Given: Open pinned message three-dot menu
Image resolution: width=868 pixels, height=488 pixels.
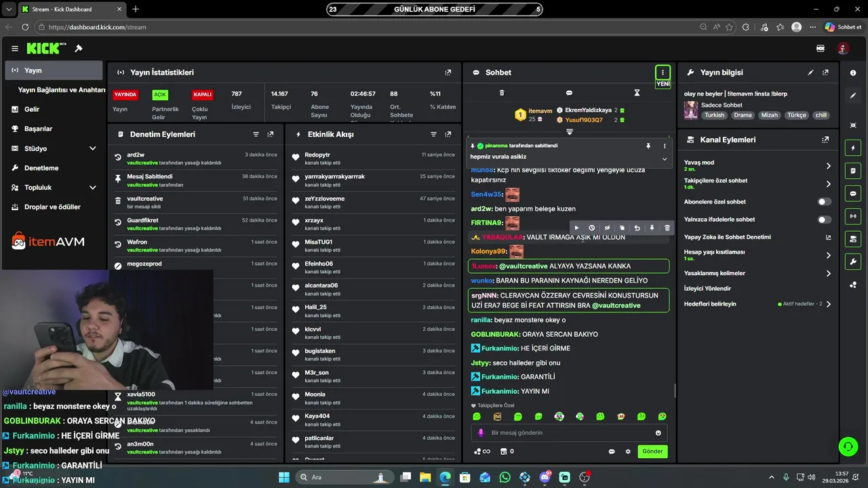Looking at the screenshot, I should tap(665, 146).
